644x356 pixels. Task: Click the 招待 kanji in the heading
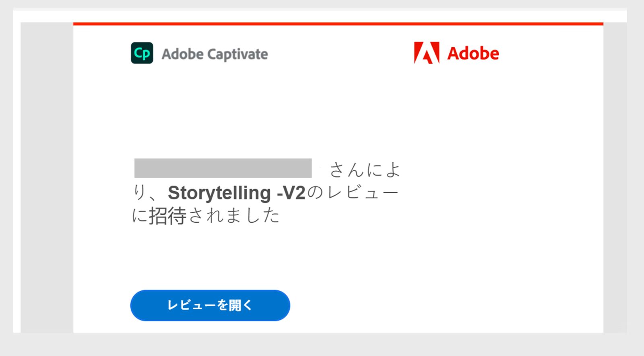[167, 216]
